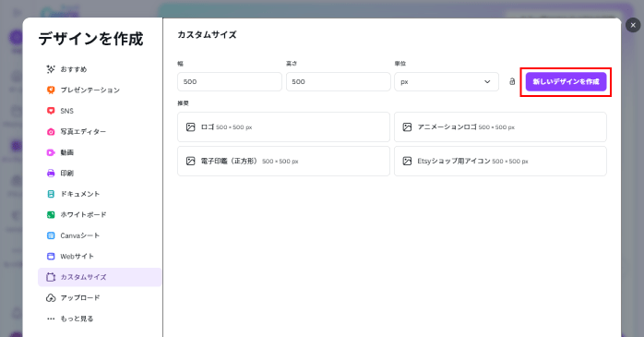Click the SNS heart icon
Viewport: 644px width, 337px height.
tap(51, 111)
